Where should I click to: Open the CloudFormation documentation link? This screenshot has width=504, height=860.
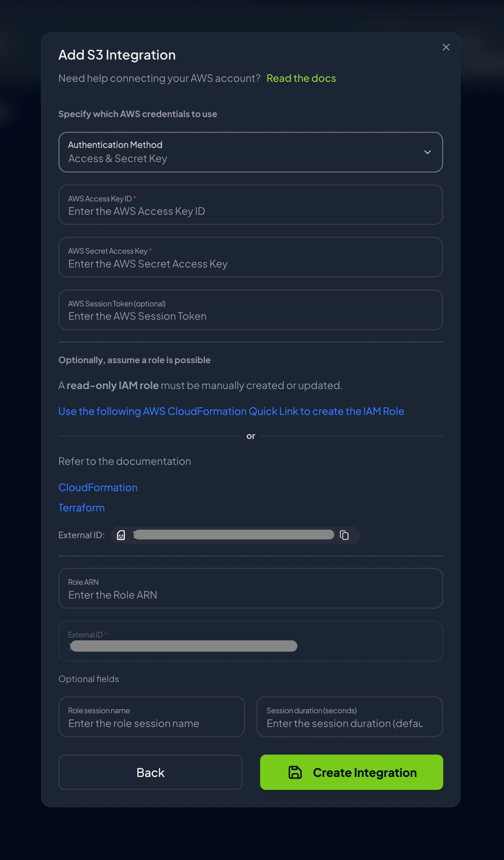(98, 487)
